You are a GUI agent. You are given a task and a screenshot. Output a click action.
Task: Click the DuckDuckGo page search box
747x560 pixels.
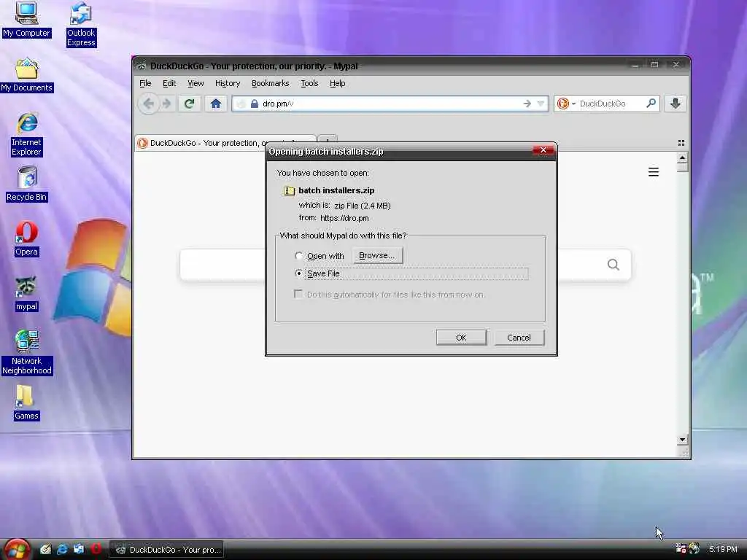pos(406,265)
